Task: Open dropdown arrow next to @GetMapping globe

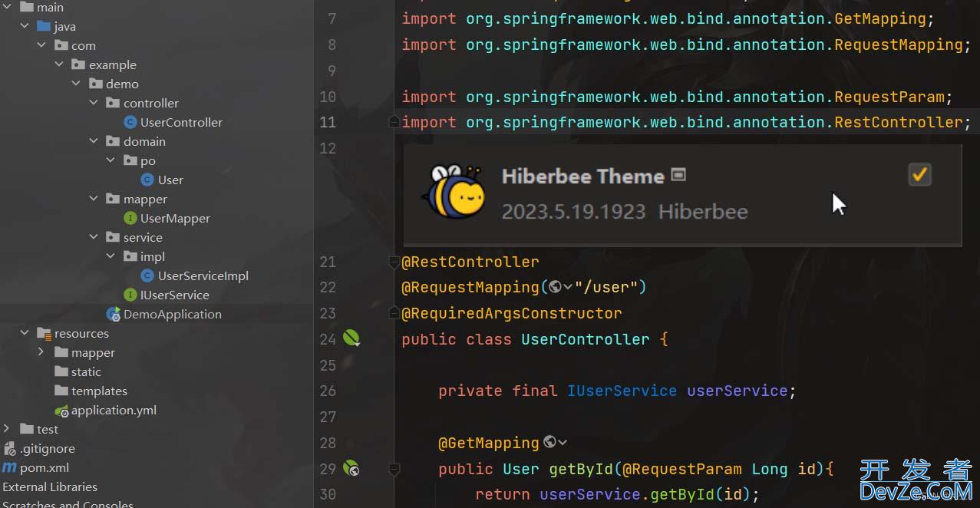Action: [x=563, y=442]
